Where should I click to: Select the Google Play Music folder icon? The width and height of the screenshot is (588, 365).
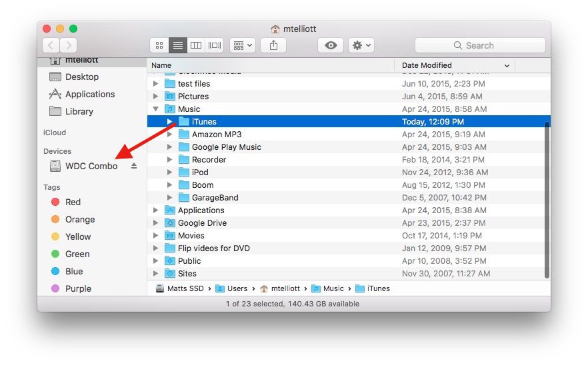(184, 147)
